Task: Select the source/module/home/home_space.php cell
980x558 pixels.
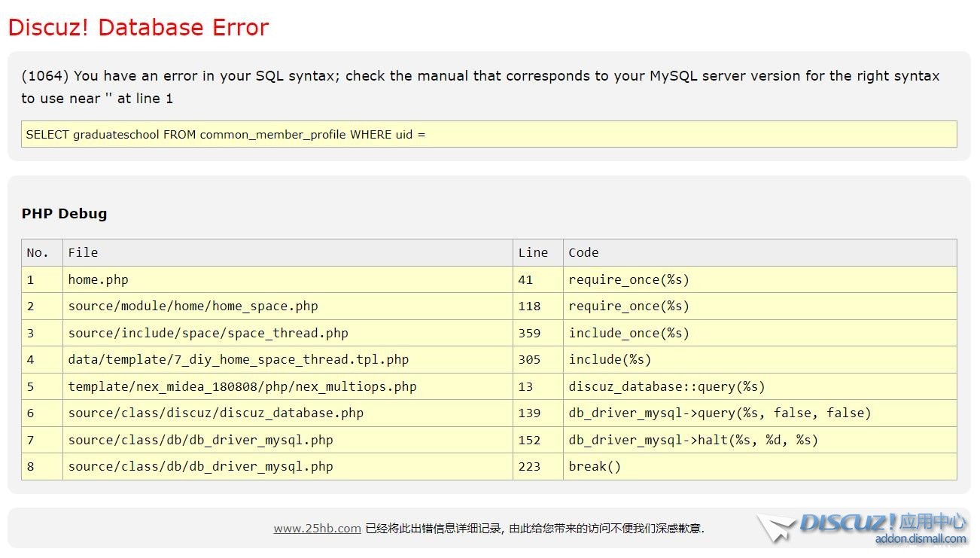Action: [193, 306]
